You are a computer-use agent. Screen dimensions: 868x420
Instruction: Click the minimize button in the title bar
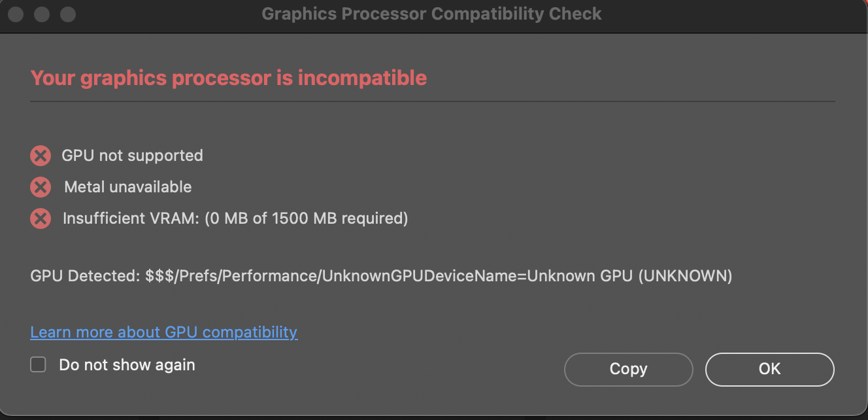(42, 14)
